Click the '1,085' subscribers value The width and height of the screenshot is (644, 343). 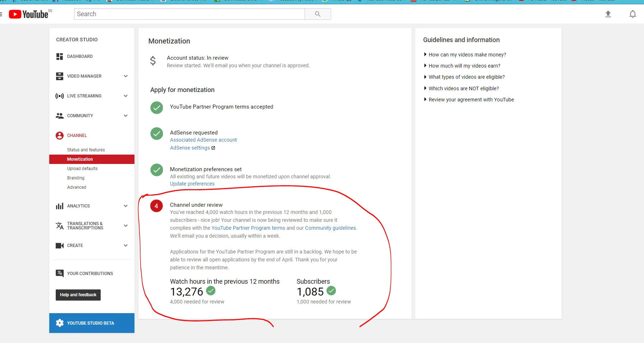[x=310, y=292]
